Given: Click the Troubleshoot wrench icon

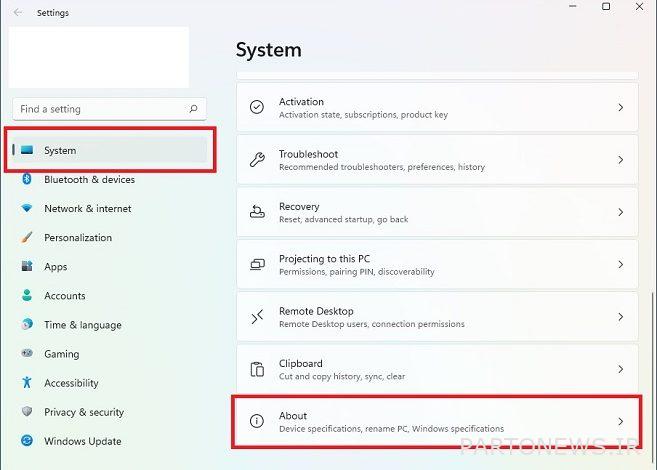Looking at the screenshot, I should pyautogui.click(x=257, y=160).
